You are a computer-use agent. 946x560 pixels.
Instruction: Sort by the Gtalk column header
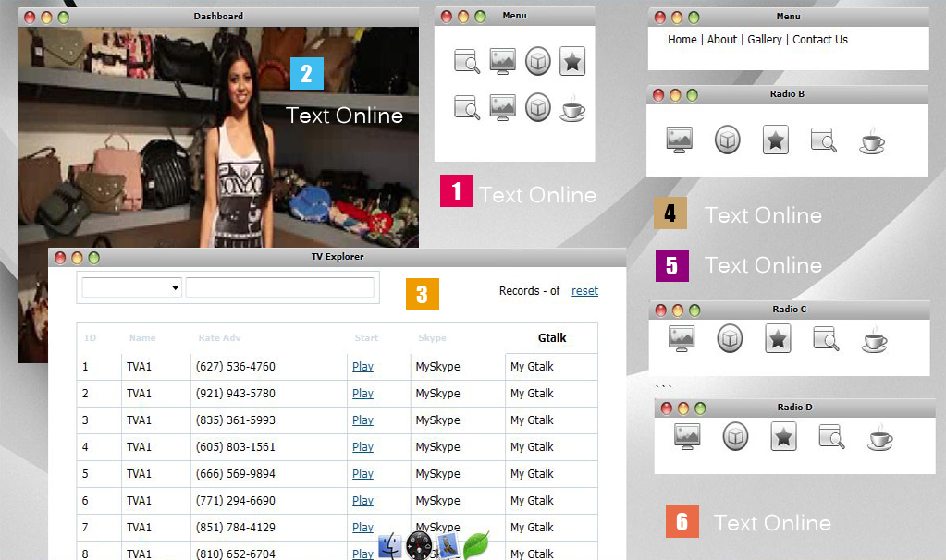coord(552,338)
